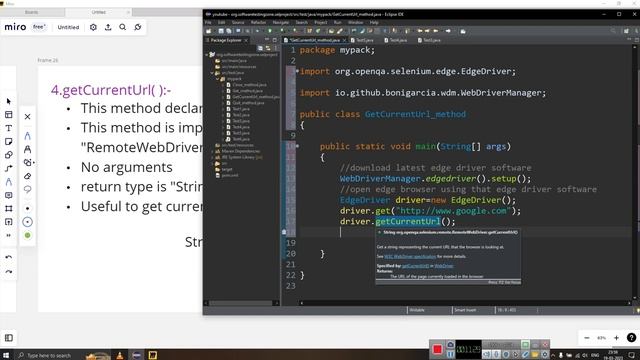This screenshot has height=360, width=640.
Task: Open the Miro upload tool
Action: coord(9,222)
